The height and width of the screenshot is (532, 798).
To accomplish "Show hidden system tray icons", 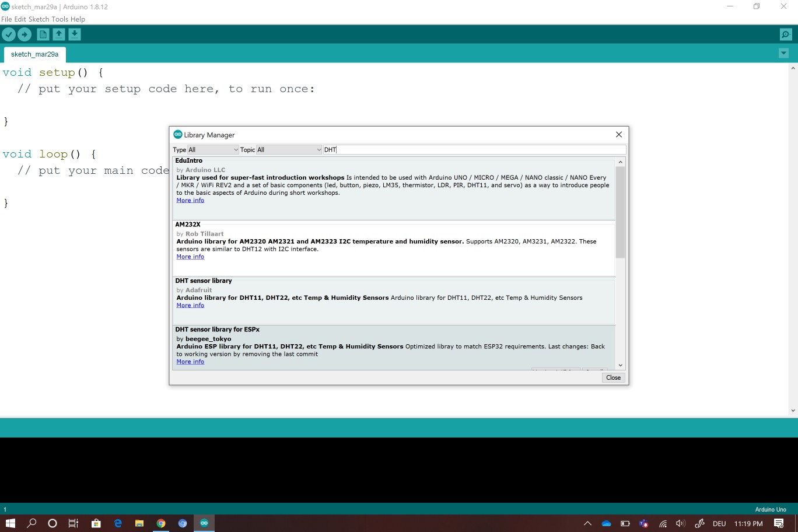I will tap(587, 523).
